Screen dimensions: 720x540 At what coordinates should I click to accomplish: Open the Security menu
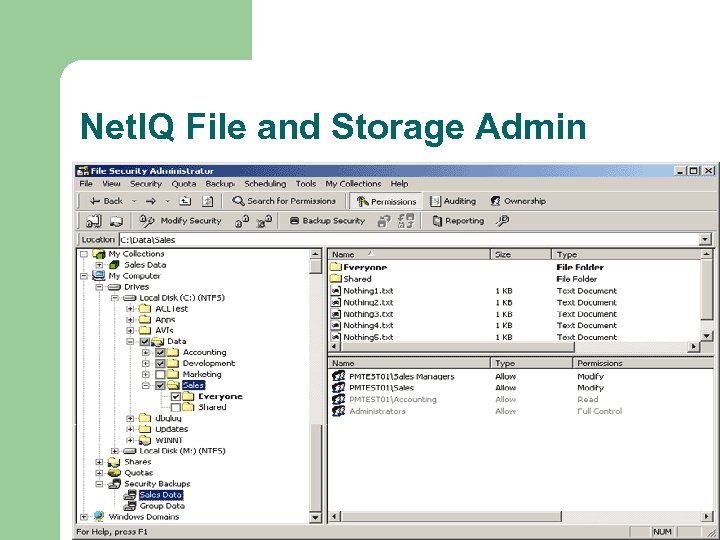tap(146, 184)
